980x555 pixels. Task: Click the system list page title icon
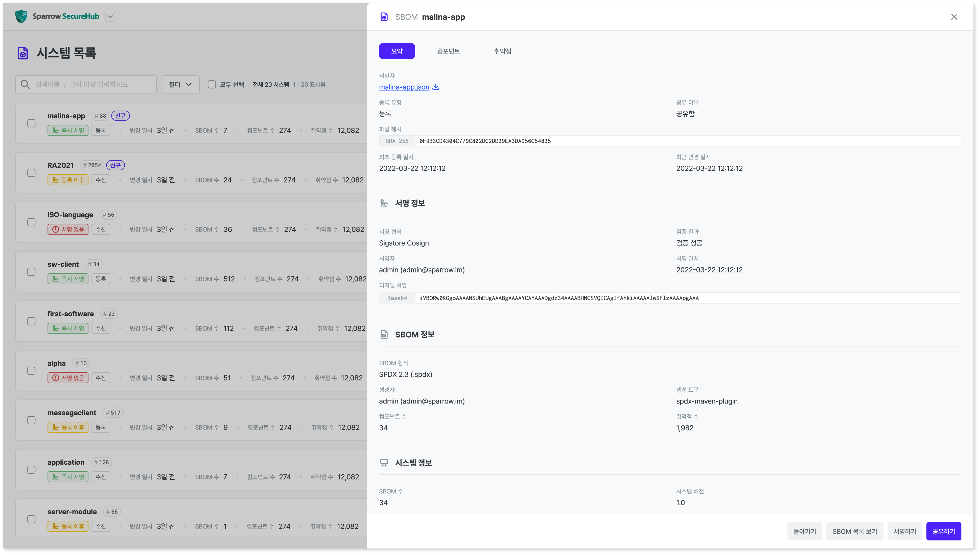[23, 53]
